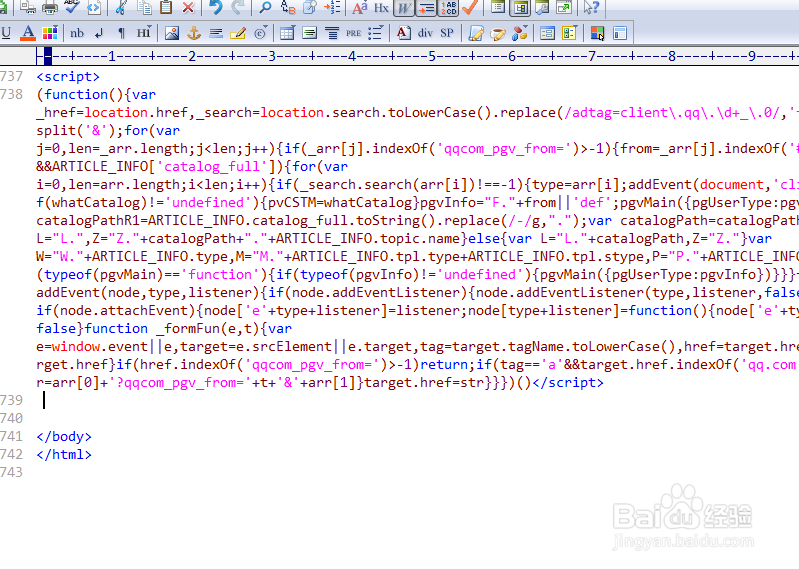Open the Form controls dropdown
Screen dimensions: 799x569
(569, 33)
